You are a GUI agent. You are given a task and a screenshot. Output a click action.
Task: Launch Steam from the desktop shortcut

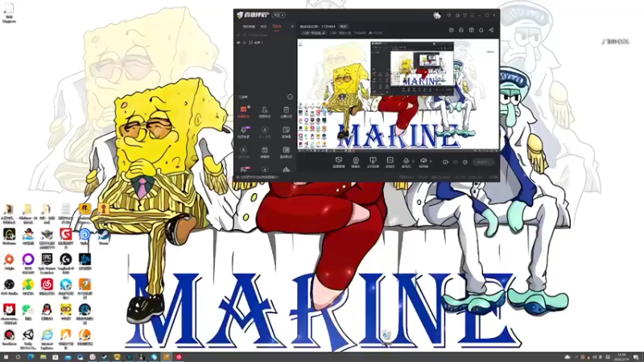tap(104, 235)
